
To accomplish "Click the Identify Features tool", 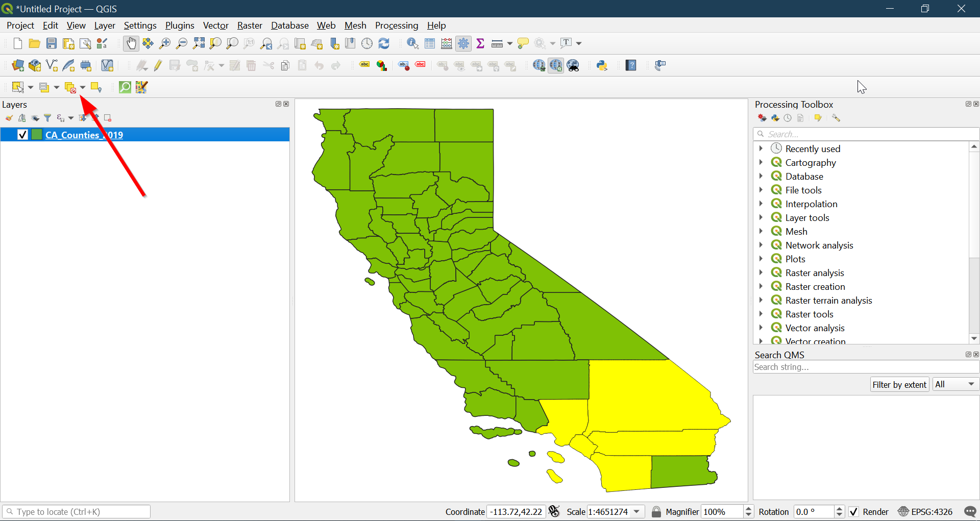I will 412,44.
